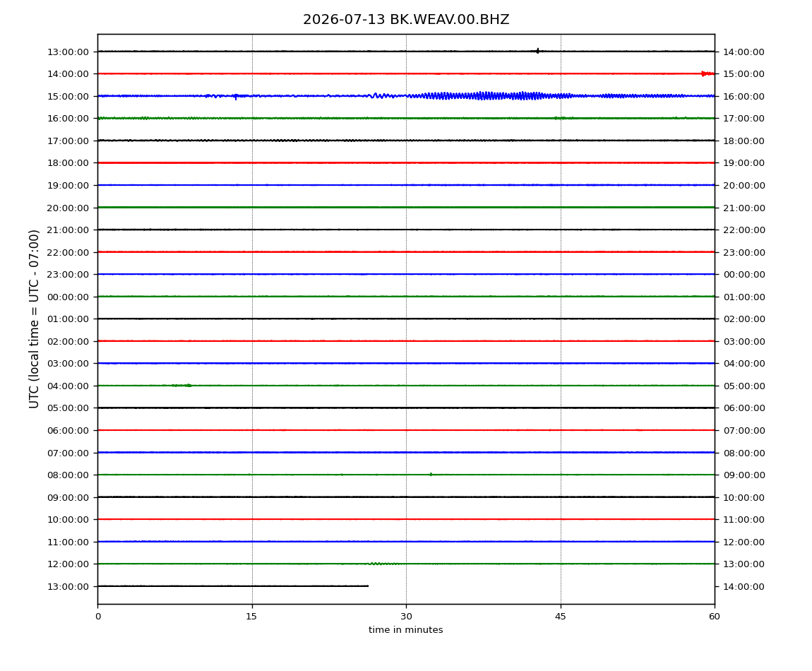
Task: Click the black spike on the 13:00:00 top trace
Action: coord(537,51)
